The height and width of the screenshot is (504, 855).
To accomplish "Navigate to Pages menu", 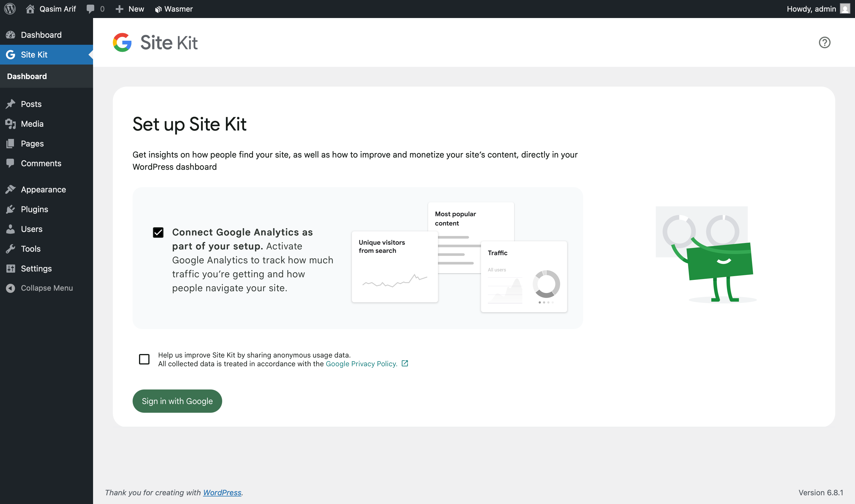I will [x=47, y=144].
